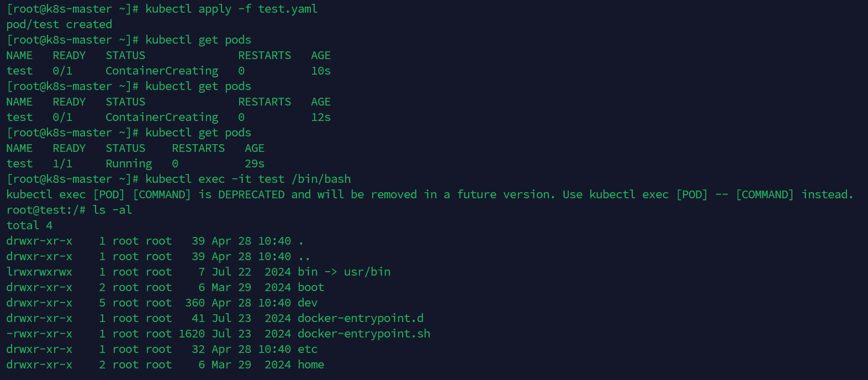Click the home directory name

click(311, 365)
